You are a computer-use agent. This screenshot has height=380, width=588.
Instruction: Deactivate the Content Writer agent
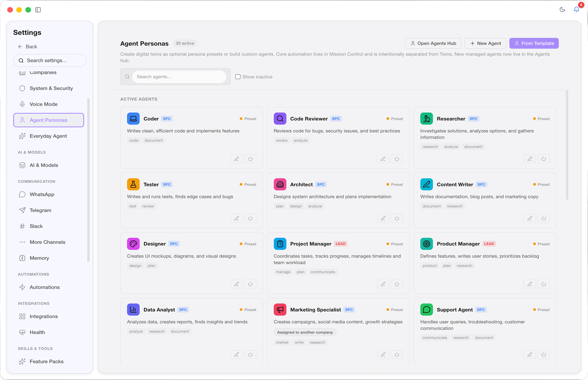pyautogui.click(x=544, y=218)
